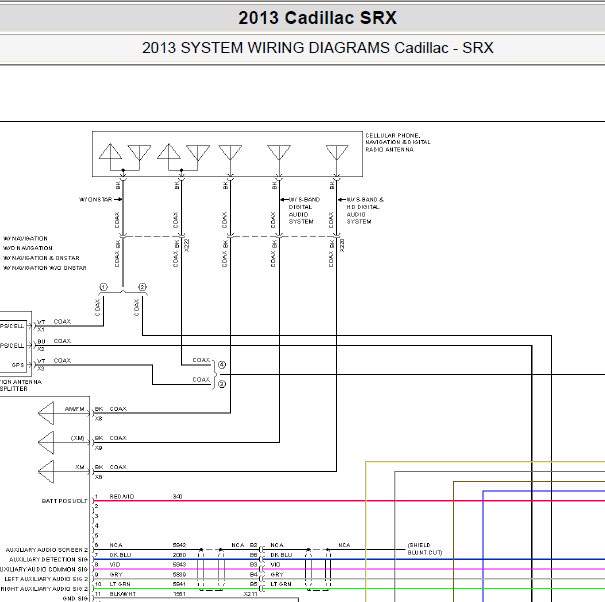Viewport: 605px width, 602px height.
Task: Click the "BATT POS VOLT" pin label
Action: pyautogui.click(x=64, y=501)
